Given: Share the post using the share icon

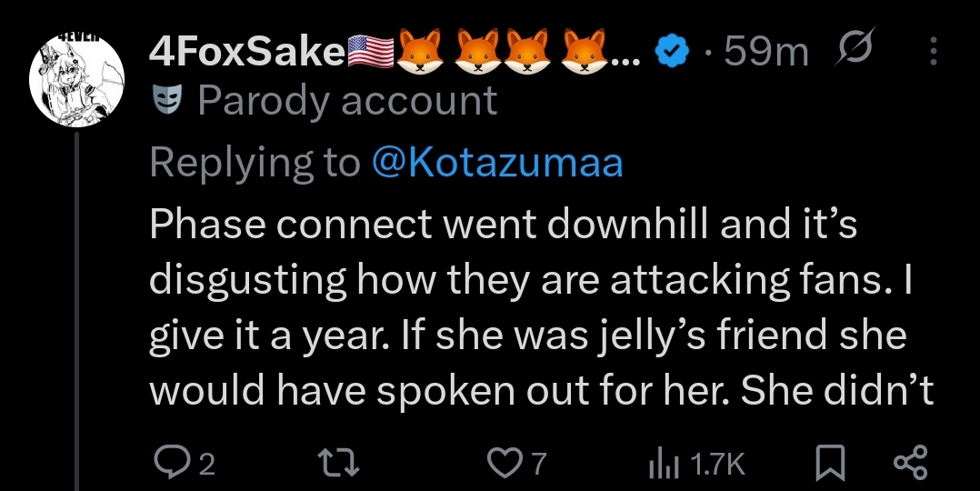Looking at the screenshot, I should (x=912, y=464).
